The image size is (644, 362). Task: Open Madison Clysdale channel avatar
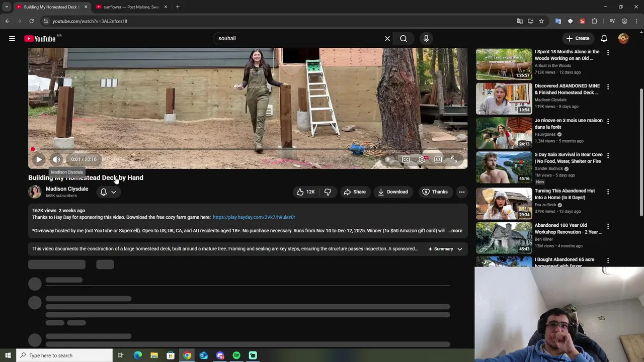pos(35,192)
